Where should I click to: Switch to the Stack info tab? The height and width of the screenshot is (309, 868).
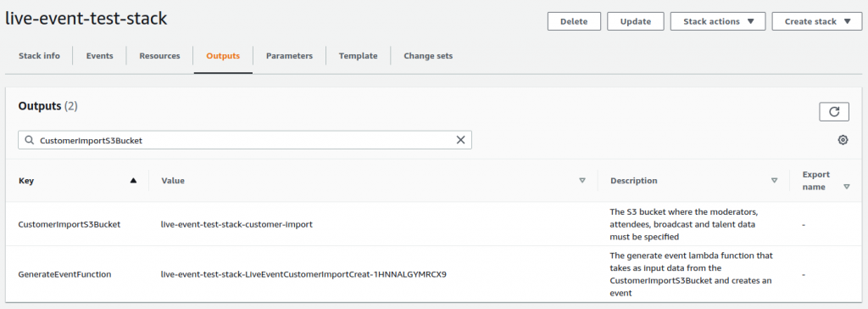pyautogui.click(x=39, y=56)
